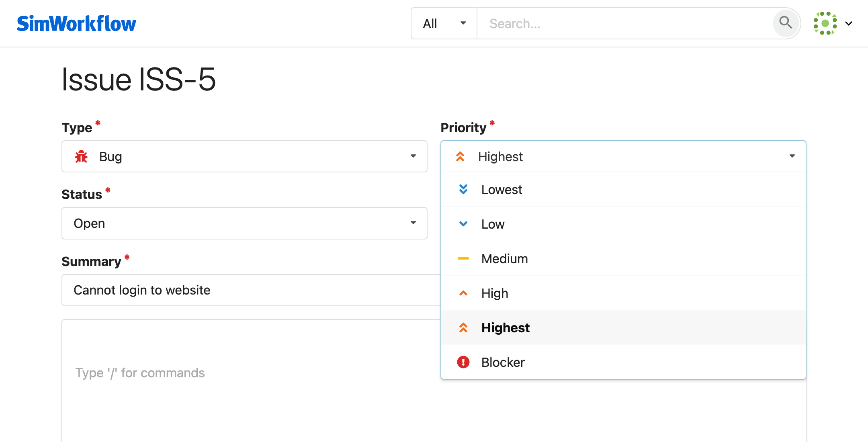This screenshot has height=442, width=868.
Task: Click the yellow dash Medium icon
Action: point(463,258)
